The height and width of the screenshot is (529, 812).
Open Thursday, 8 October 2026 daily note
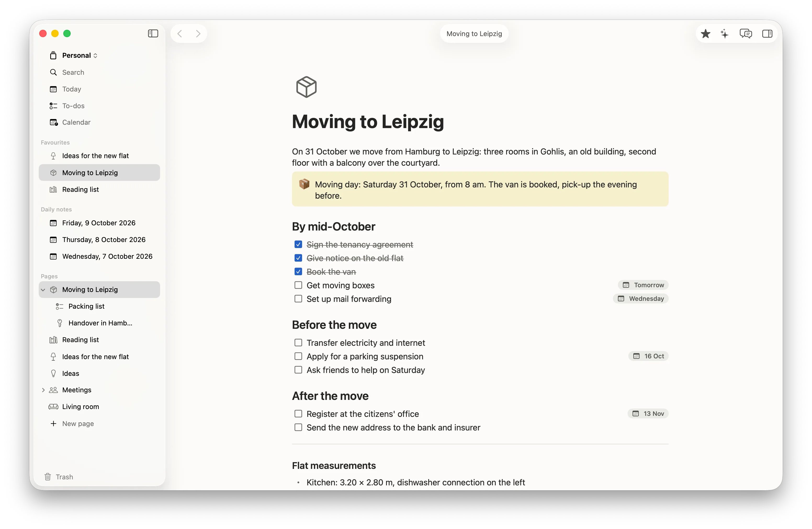coord(99,240)
